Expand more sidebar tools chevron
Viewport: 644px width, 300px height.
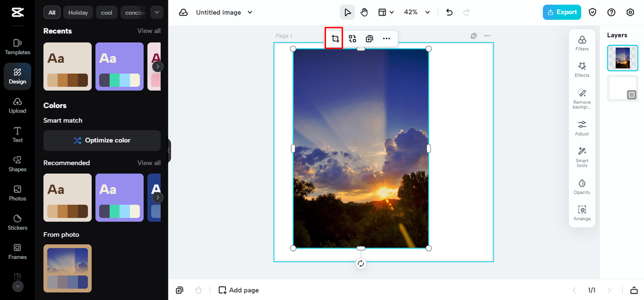[x=18, y=286]
